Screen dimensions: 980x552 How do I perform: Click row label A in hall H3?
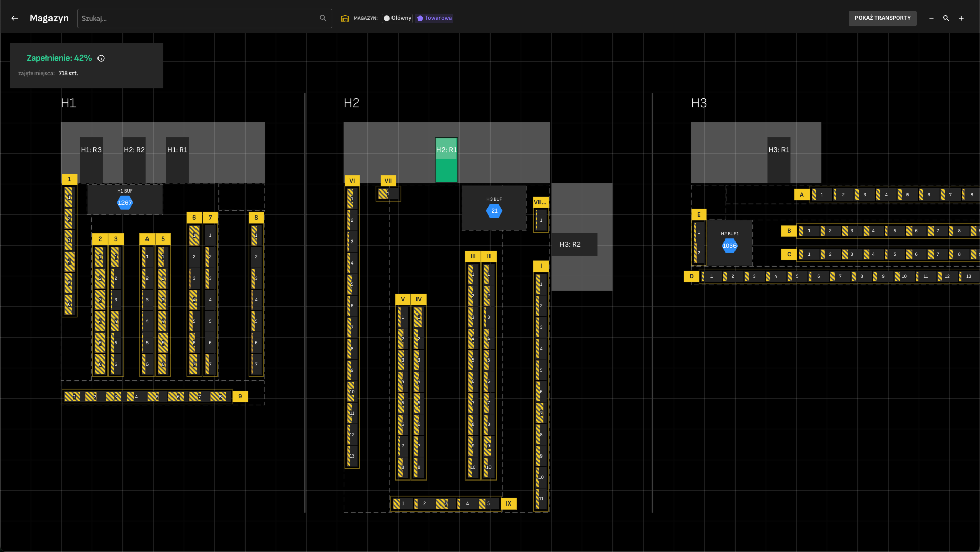pos(802,195)
